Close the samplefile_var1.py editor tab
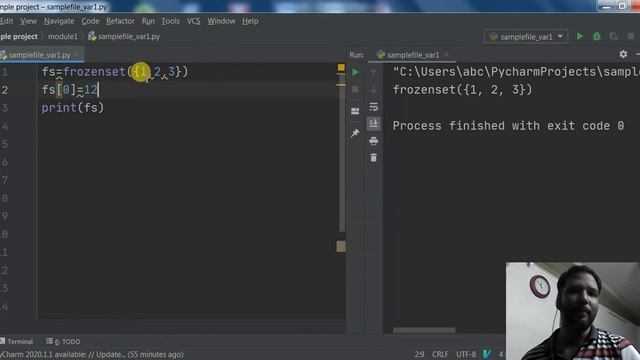The width and height of the screenshot is (640, 360). pyautogui.click(x=77, y=55)
